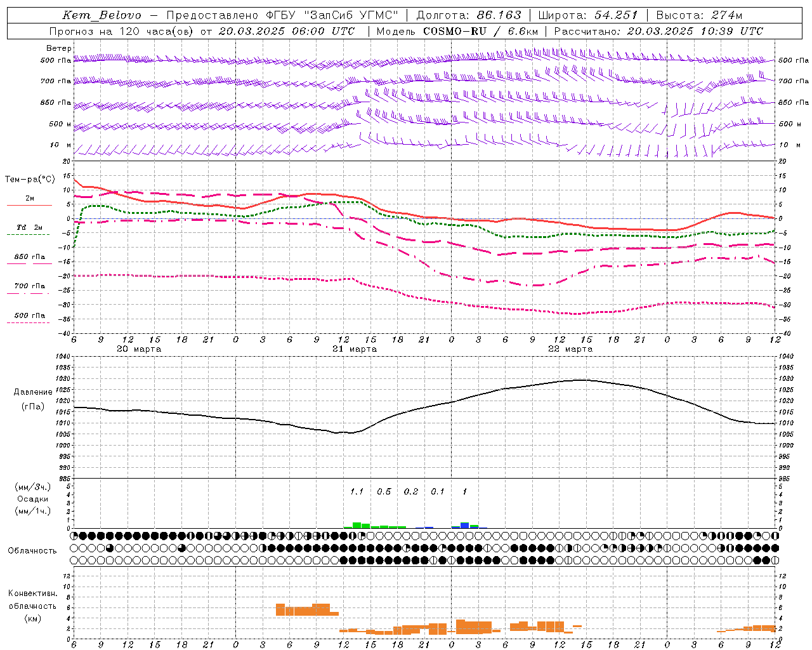Select the 700 гПа temperature legend entry
Image resolution: width=812 pixels, height=650 pixels.
(29, 286)
